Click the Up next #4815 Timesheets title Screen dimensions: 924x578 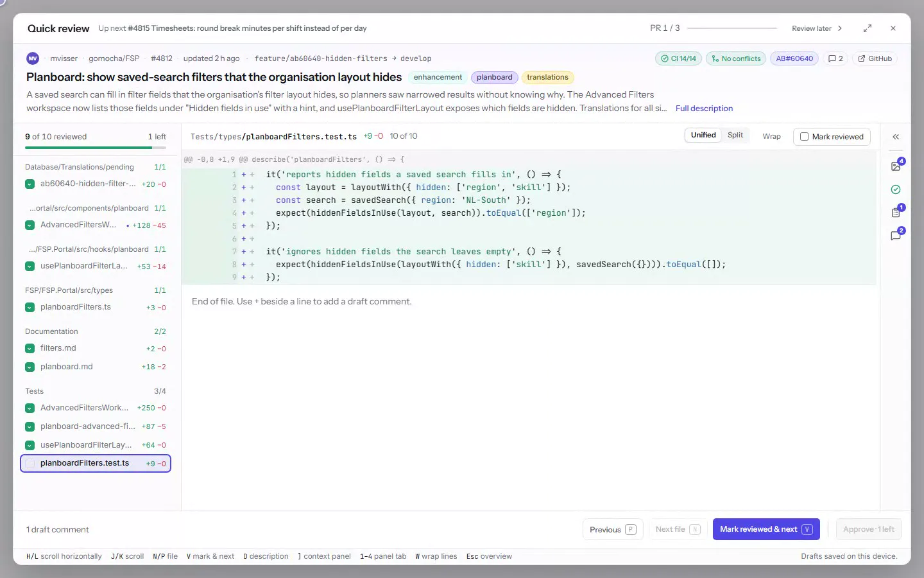tap(232, 28)
